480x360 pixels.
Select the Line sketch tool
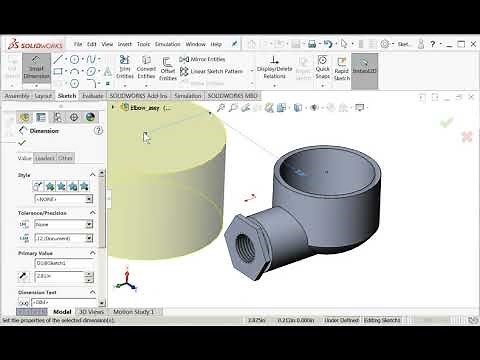tap(58, 59)
